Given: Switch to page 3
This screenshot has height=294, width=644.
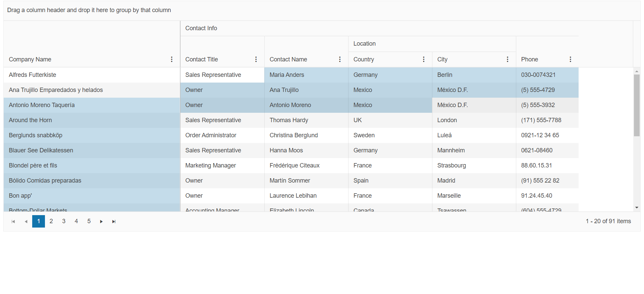Looking at the screenshot, I should click(x=64, y=221).
